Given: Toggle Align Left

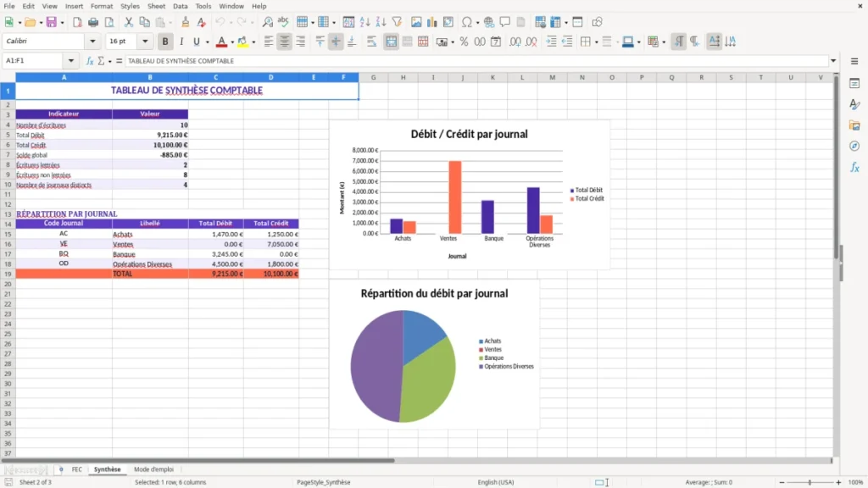Looking at the screenshot, I should click(269, 42).
